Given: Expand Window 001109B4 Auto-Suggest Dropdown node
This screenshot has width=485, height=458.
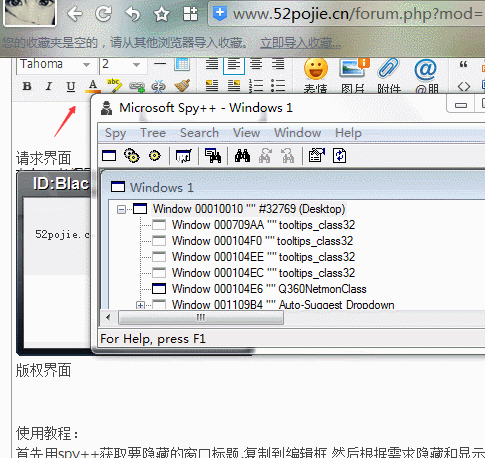Looking at the screenshot, I should pos(140,305).
